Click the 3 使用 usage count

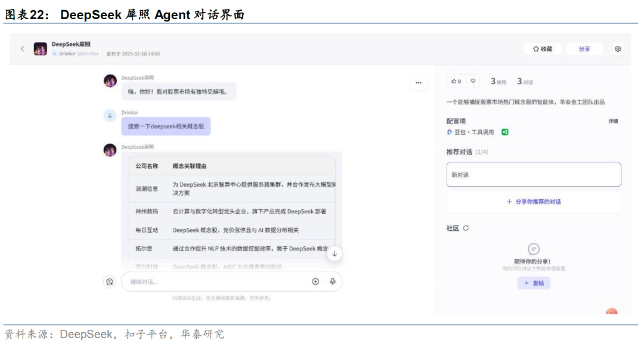tap(499, 82)
